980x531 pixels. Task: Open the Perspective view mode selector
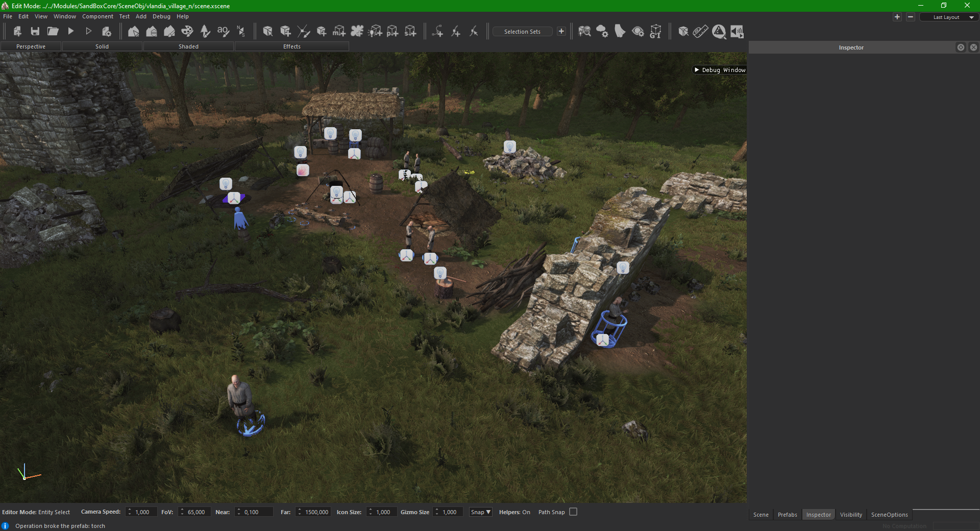31,46
